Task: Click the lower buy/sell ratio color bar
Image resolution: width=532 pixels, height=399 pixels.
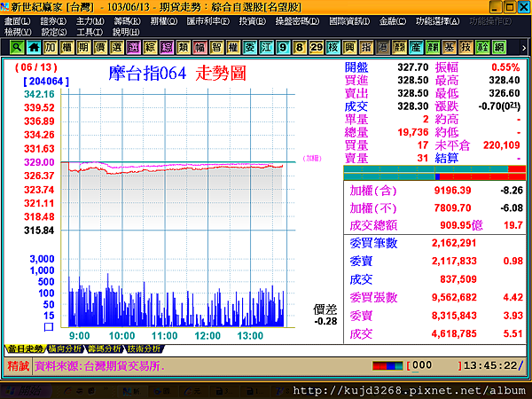Action: coord(434,176)
